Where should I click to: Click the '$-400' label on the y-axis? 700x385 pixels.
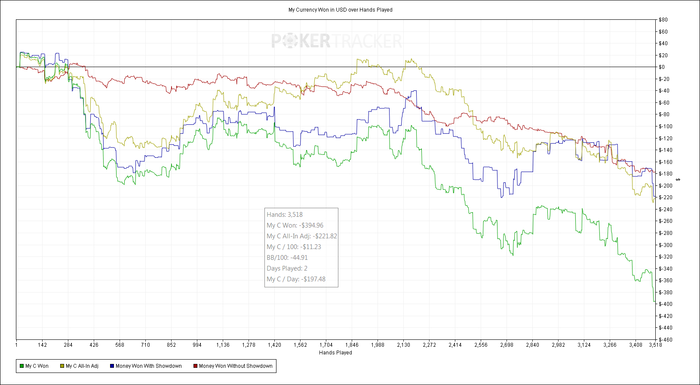coord(665,304)
